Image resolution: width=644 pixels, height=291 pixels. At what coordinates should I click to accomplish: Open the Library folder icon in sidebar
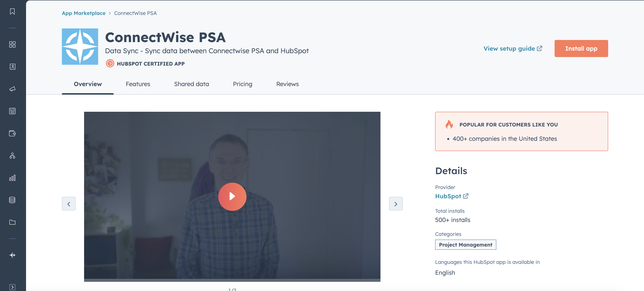point(12,222)
